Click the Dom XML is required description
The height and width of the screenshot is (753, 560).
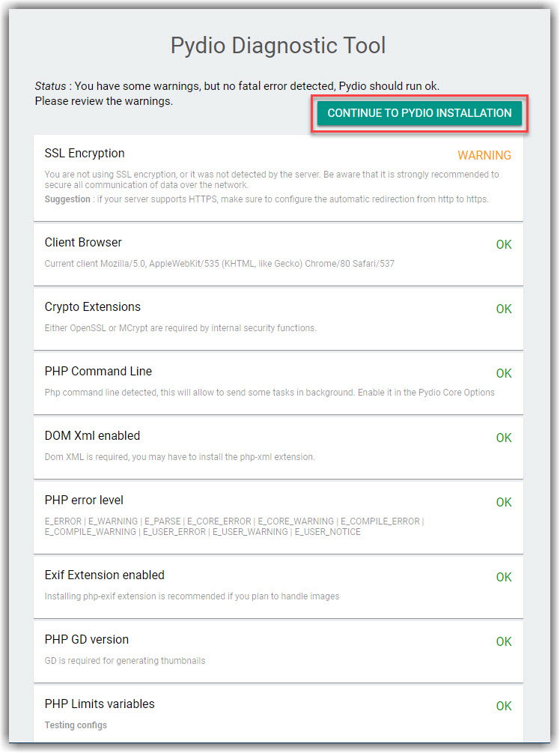click(180, 457)
